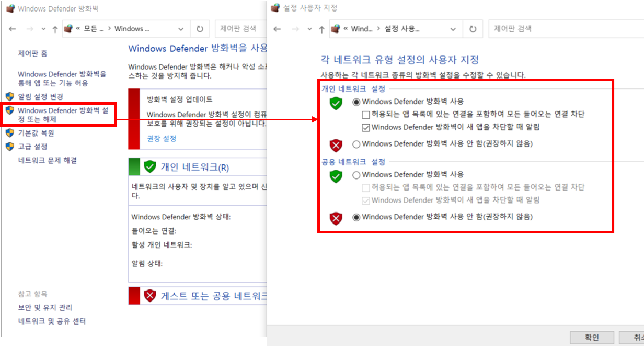This screenshot has height=346, width=644.
Task: Select 방화벽 사용 안 함 for 공용 네트워크
Action: tap(356, 217)
